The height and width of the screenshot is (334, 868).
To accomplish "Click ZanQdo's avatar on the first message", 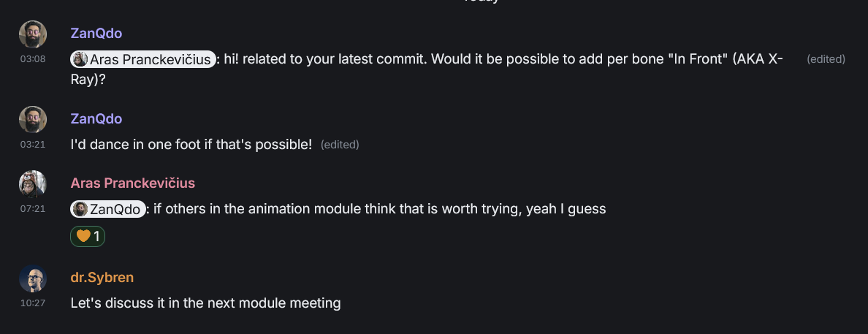I will click(33, 34).
